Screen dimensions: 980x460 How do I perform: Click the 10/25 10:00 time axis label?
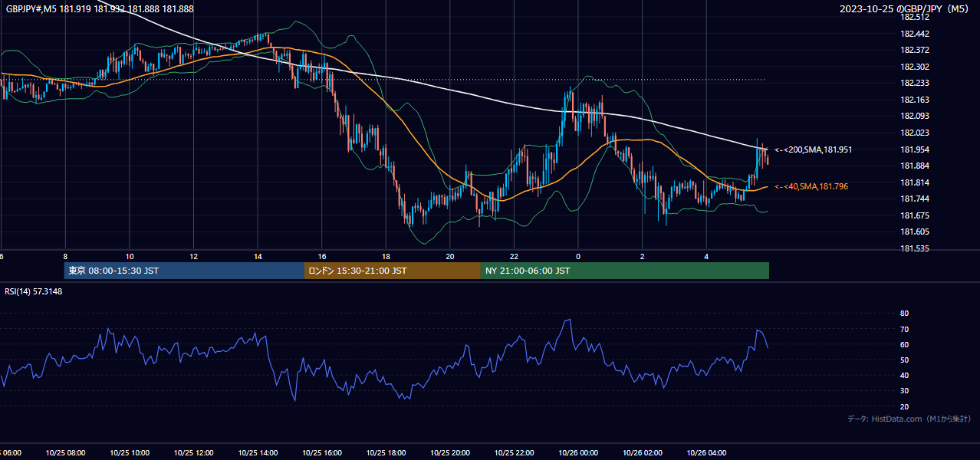tap(130, 453)
